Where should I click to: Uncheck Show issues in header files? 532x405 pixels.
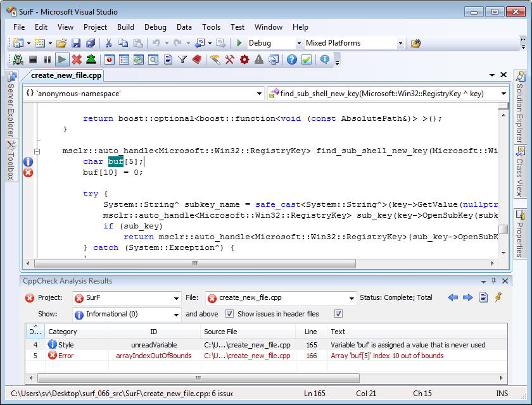point(229,314)
